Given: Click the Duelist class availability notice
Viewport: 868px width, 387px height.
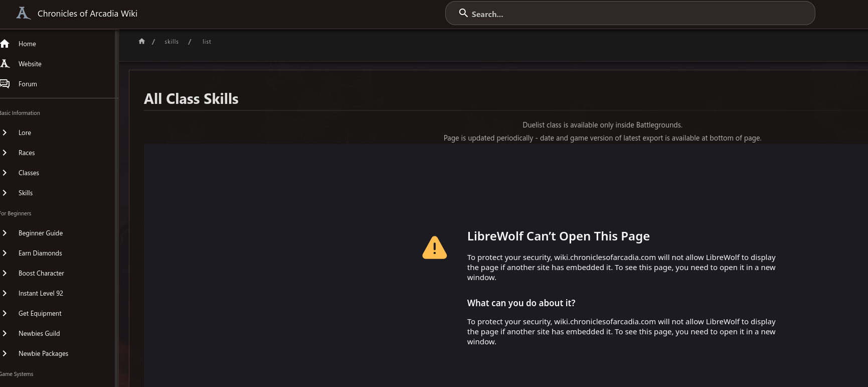Looking at the screenshot, I should [x=602, y=125].
